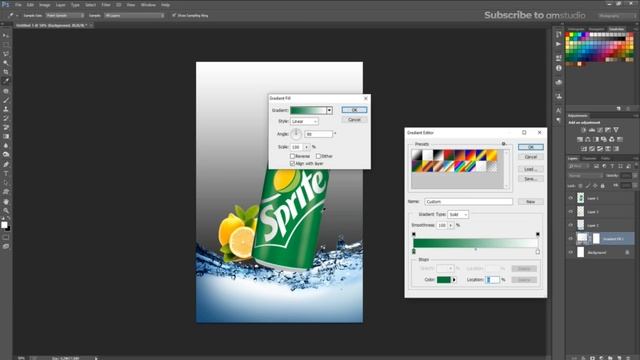The height and width of the screenshot is (360, 640).
Task: Open the layer blend mode dropdown
Action: [585, 176]
